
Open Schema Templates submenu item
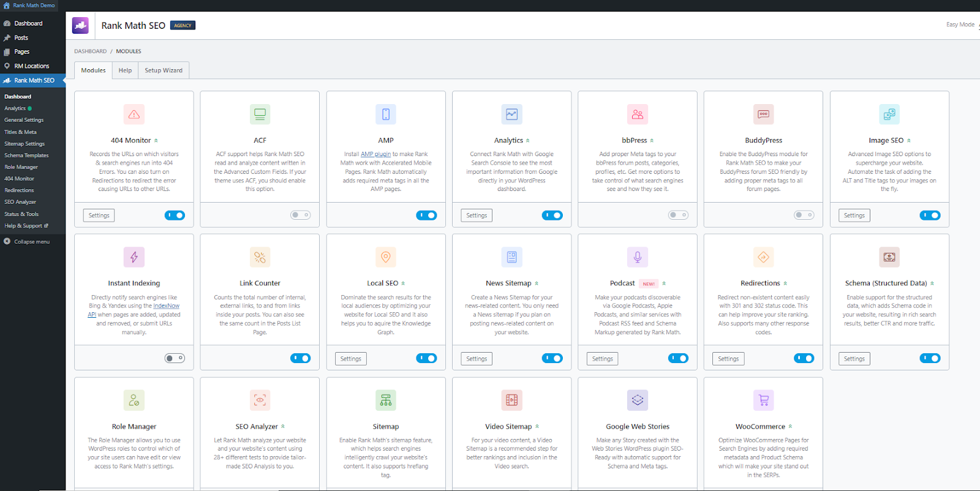coord(26,156)
